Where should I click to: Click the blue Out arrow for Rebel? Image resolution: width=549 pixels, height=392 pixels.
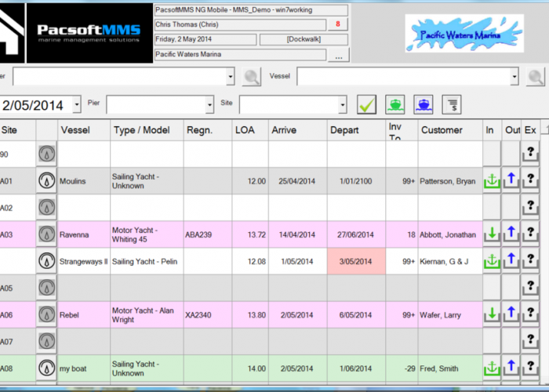pos(511,314)
